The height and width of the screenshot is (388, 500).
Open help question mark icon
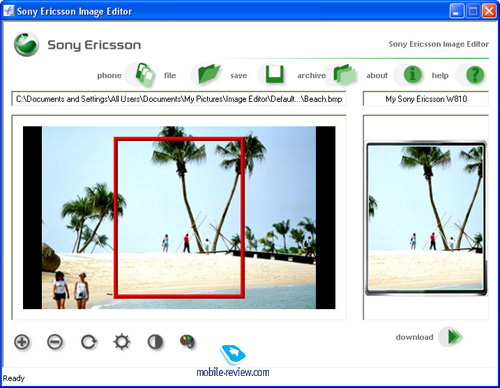(x=475, y=74)
